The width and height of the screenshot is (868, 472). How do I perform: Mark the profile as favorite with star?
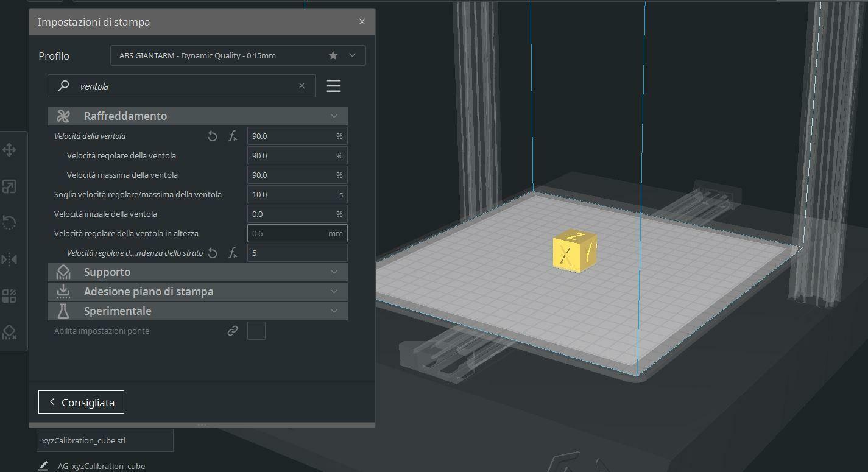[333, 55]
